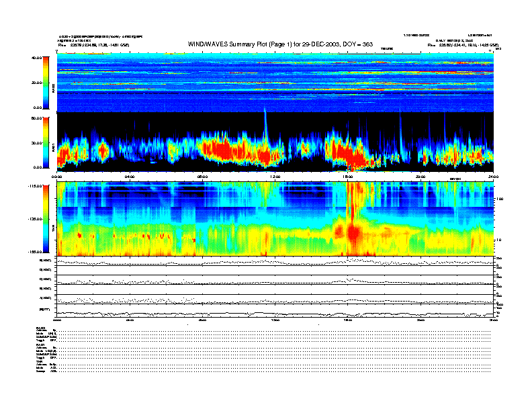Click the vertical TNR axis label

[x=53, y=230]
